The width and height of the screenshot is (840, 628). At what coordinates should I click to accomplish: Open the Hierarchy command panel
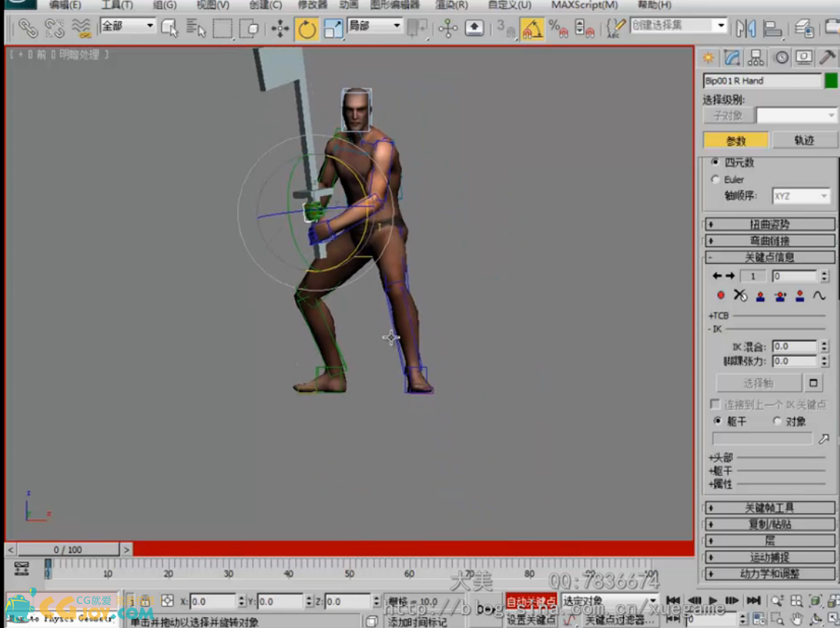coord(756,57)
